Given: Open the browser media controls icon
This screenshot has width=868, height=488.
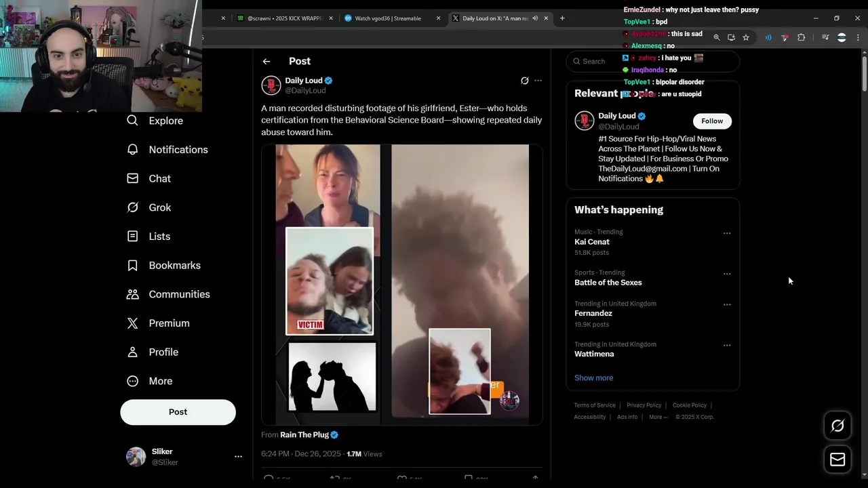Looking at the screenshot, I should coord(825,38).
